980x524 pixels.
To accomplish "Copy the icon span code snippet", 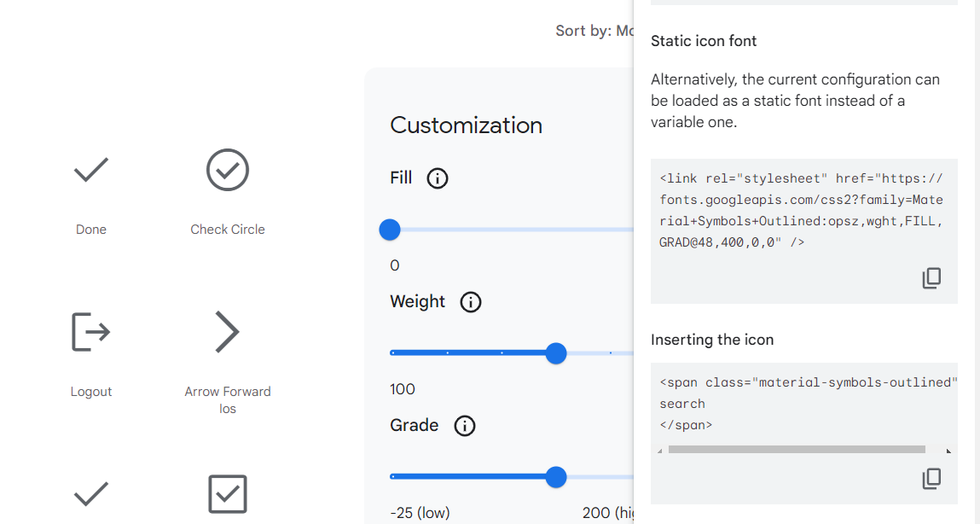I will [x=931, y=478].
